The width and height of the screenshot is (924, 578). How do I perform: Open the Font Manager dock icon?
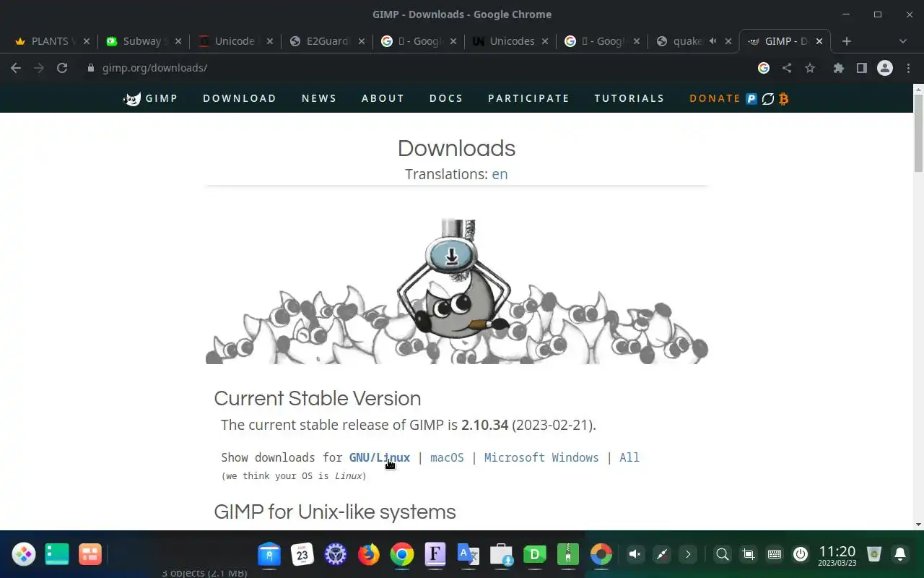pos(435,554)
